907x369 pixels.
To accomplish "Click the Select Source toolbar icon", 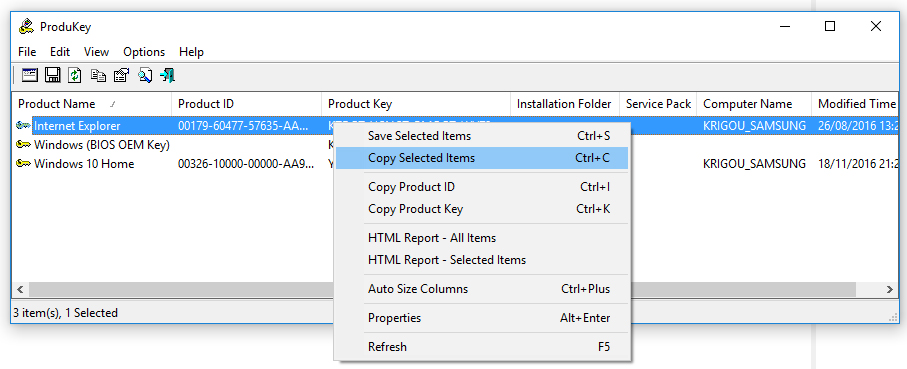I will click(x=30, y=75).
